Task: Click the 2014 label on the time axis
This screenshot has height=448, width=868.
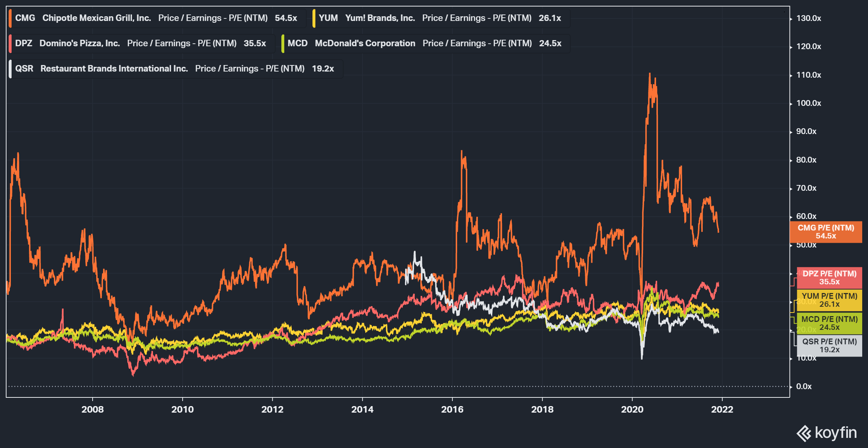Action: [x=362, y=409]
